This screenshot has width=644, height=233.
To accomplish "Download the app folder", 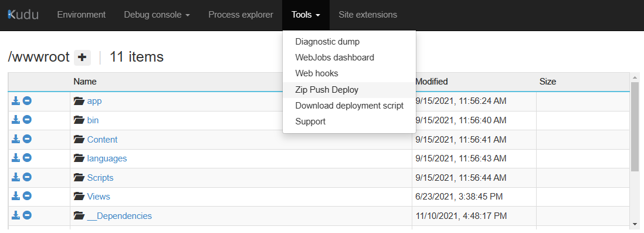I will (x=16, y=101).
